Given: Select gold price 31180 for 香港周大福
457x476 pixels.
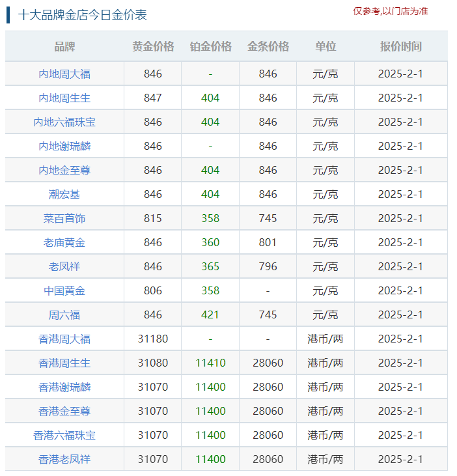Looking at the screenshot, I should 153,339.
